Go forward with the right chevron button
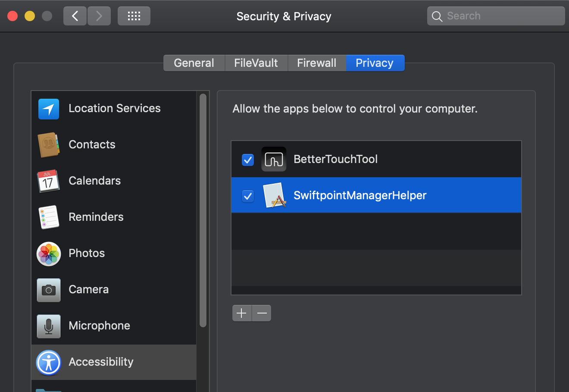Image resolution: width=569 pixels, height=392 pixels. [99, 16]
